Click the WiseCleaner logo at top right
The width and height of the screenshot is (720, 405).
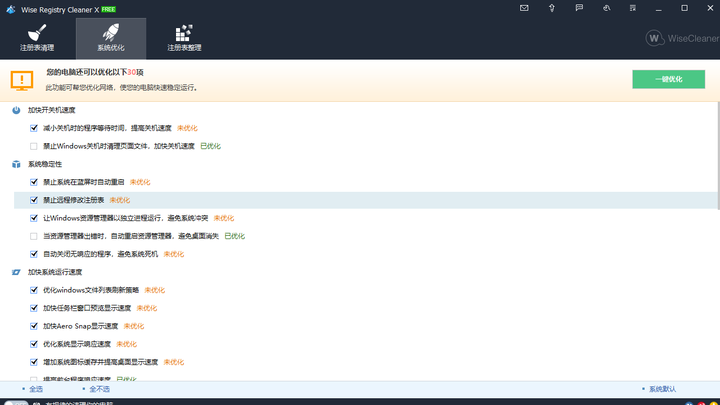(x=682, y=39)
